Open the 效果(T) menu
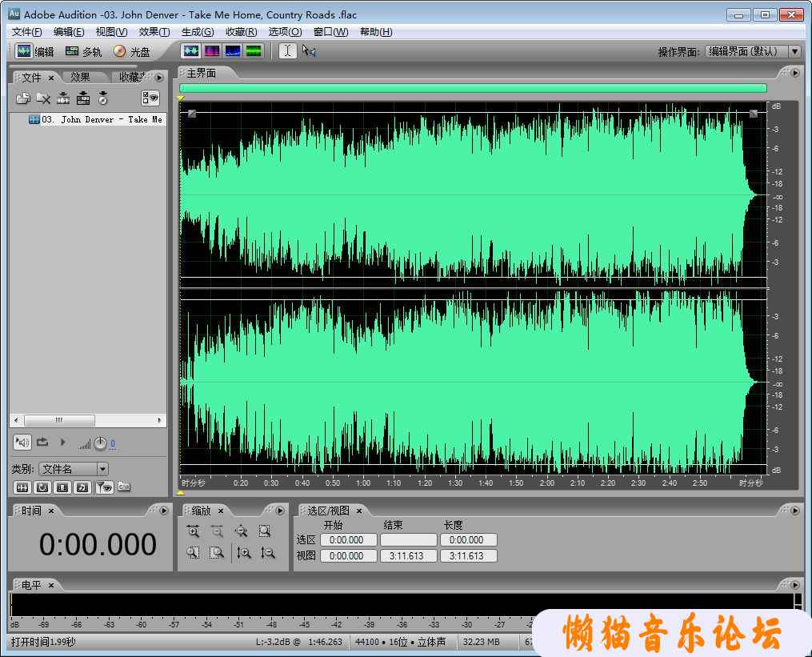 tap(154, 32)
